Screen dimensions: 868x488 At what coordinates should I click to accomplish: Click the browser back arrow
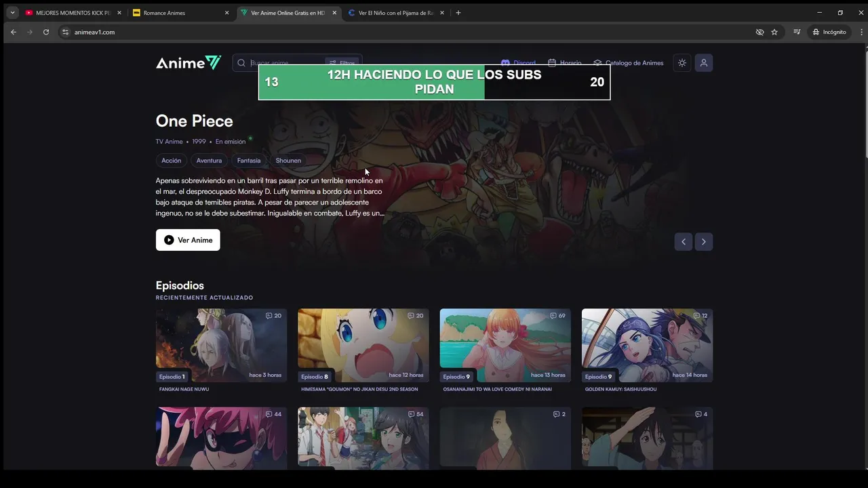click(x=14, y=32)
